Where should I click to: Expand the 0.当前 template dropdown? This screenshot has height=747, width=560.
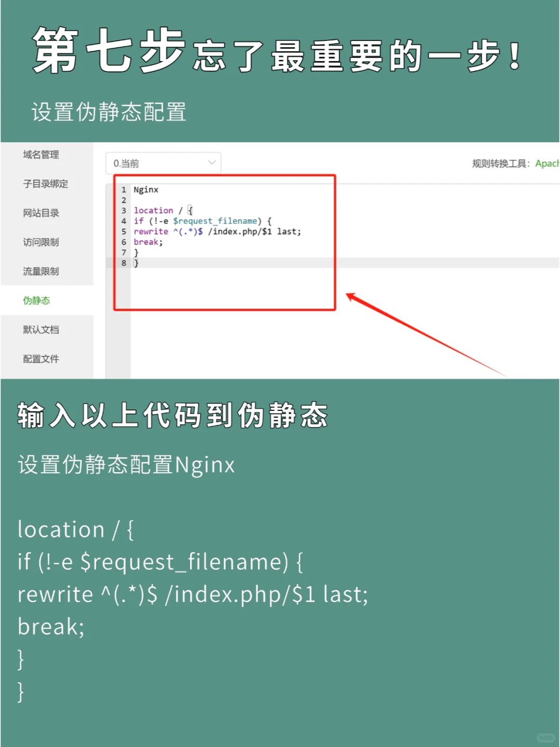[162, 163]
